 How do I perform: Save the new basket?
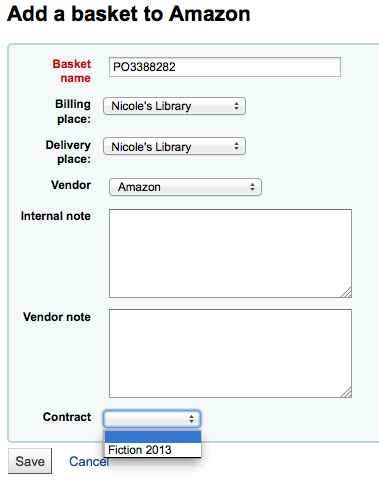pos(30,461)
